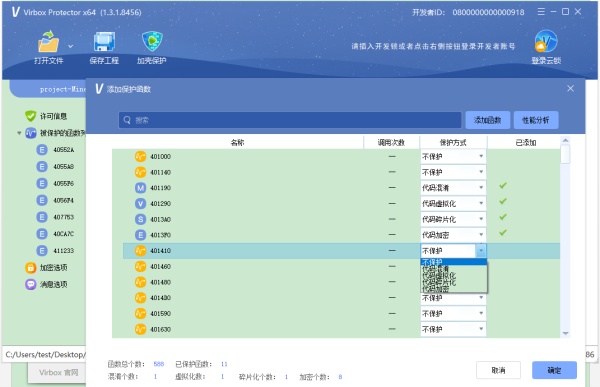Click the E encryption icon of 4013F0
The height and width of the screenshot is (387, 600).
point(140,235)
